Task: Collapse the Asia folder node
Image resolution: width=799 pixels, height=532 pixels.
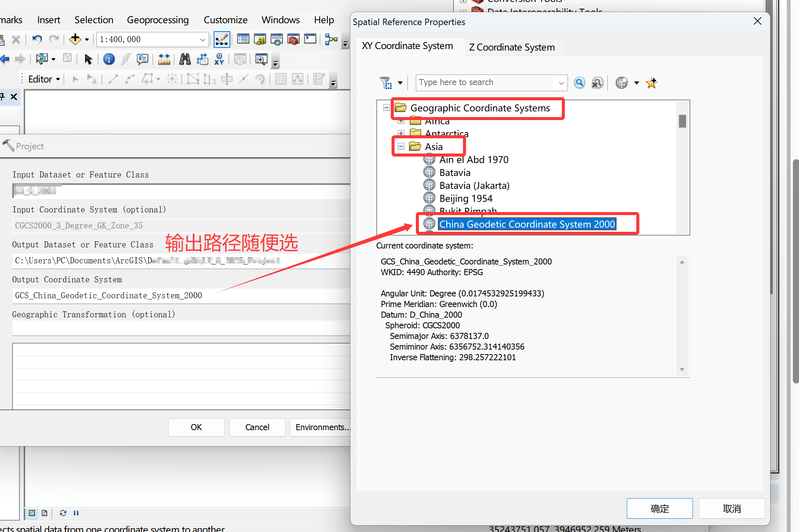Action: pos(401,146)
